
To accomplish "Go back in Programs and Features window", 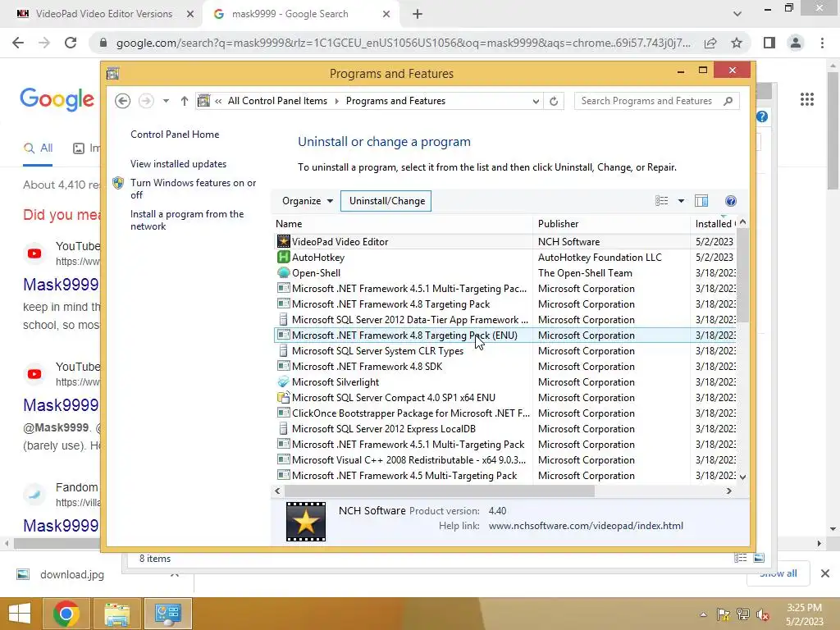I will tap(123, 101).
